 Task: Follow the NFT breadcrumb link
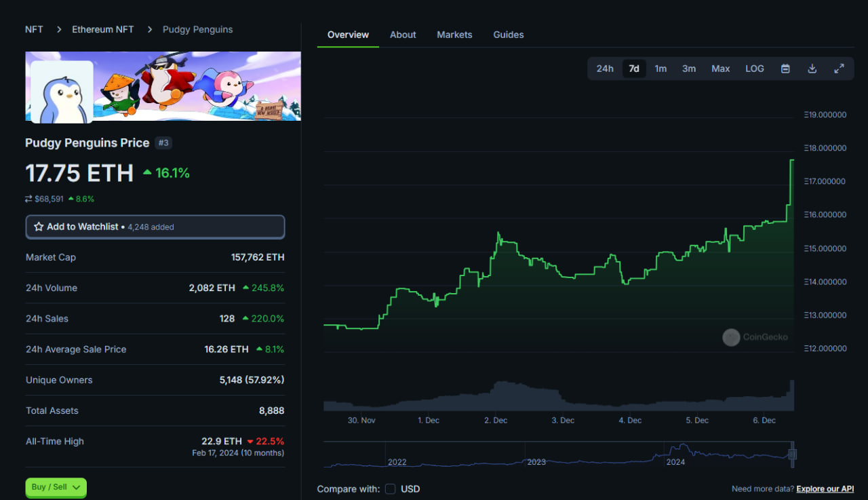34,30
